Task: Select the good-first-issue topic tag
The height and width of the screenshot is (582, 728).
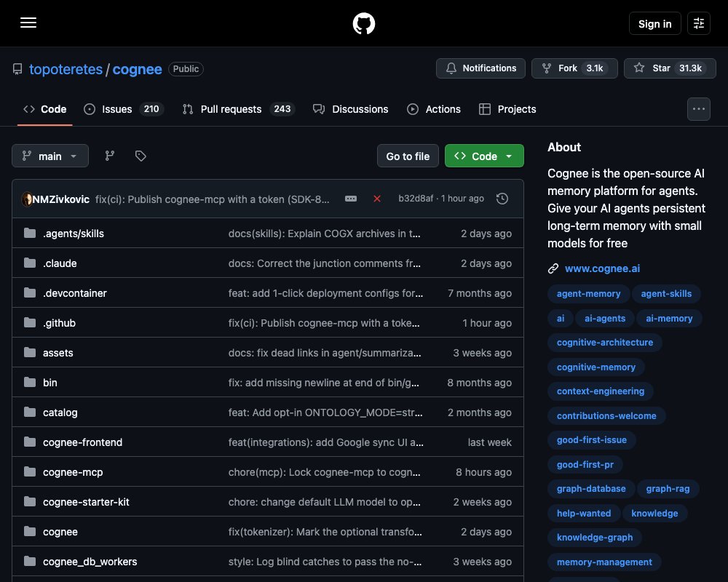Action: [591, 440]
